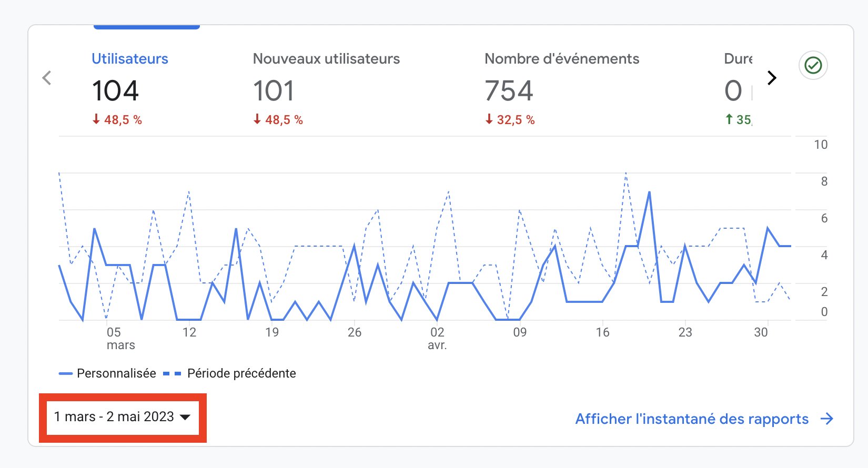Click the y-axis value 6
Viewport: 868px width, 468px height.
point(824,218)
